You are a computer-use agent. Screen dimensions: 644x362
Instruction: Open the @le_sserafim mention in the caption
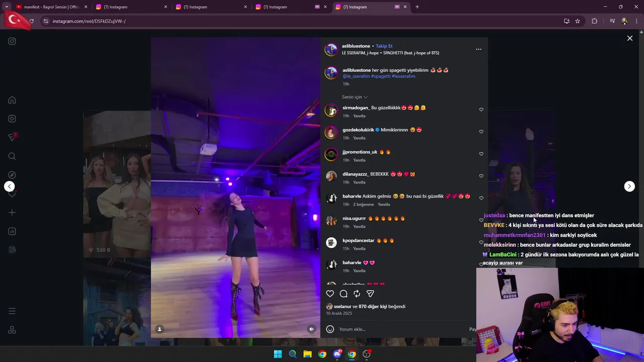coord(356,76)
